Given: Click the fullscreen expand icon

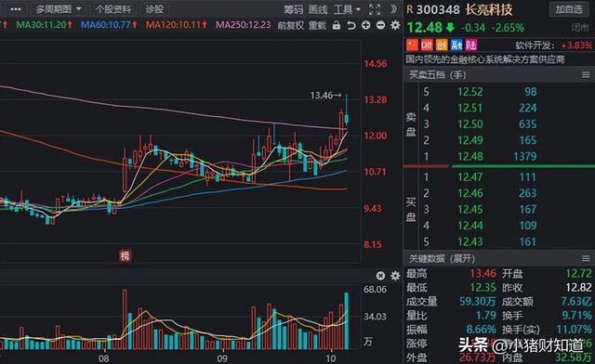Looking at the screenshot, I should coord(375,9).
